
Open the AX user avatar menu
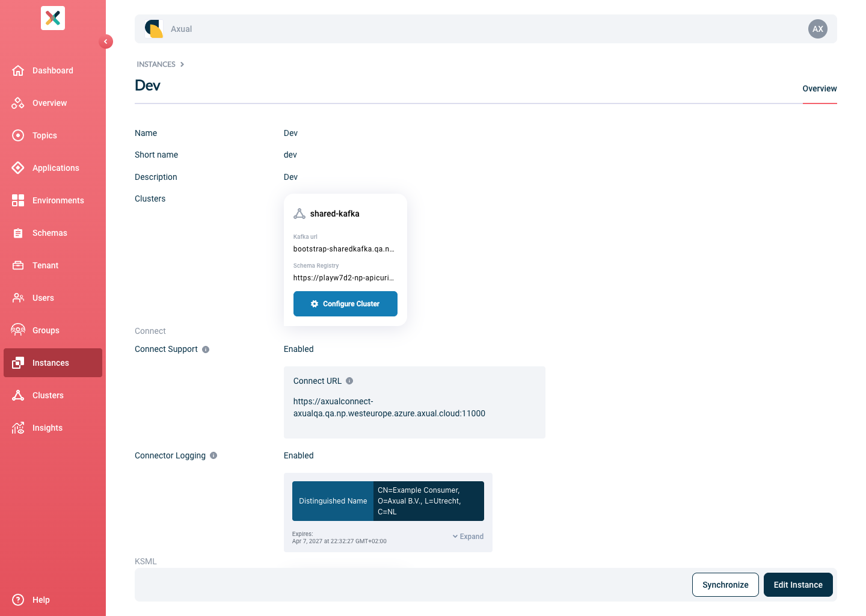tap(818, 29)
